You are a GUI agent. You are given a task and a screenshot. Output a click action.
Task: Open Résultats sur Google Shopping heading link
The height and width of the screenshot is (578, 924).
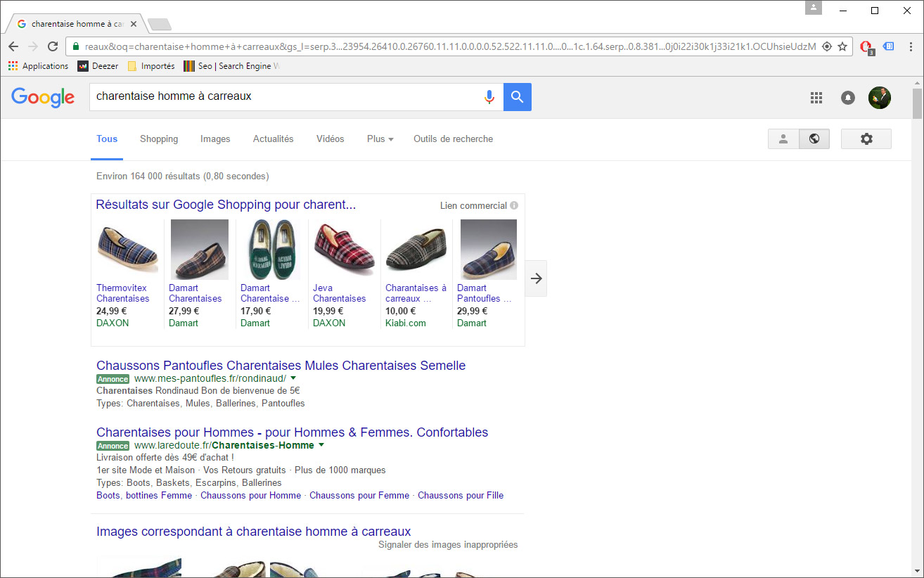click(226, 205)
